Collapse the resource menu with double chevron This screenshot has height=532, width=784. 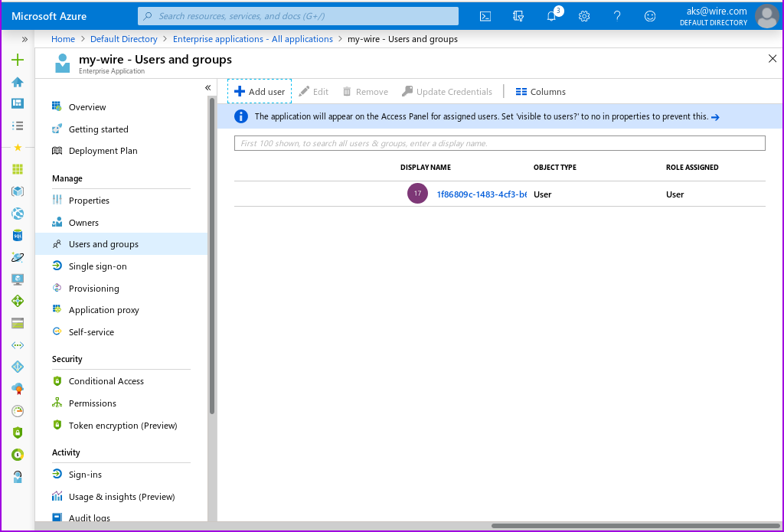pyautogui.click(x=208, y=88)
